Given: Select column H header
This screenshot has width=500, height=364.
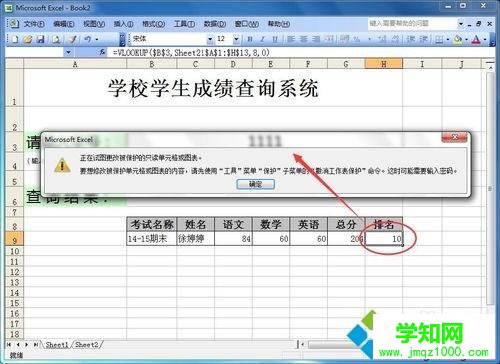Looking at the screenshot, I should click(x=384, y=64).
